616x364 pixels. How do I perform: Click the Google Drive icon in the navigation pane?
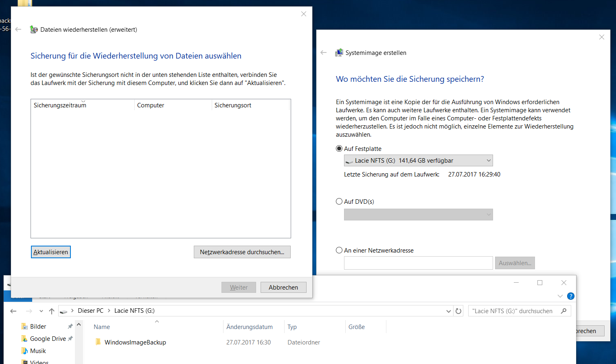click(x=24, y=339)
